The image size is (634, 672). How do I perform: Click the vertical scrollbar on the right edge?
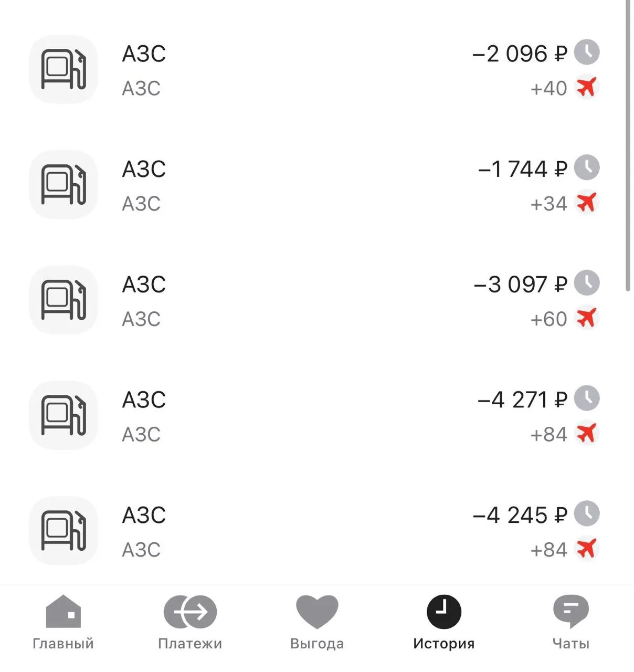628,145
